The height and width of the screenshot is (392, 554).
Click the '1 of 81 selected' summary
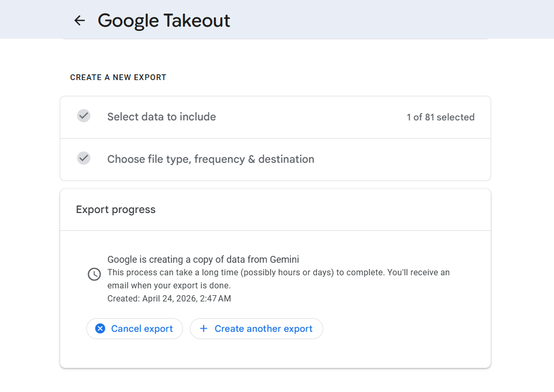coord(440,117)
